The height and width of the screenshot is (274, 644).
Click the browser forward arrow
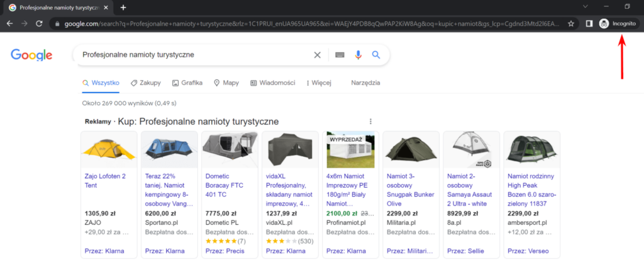[25, 23]
